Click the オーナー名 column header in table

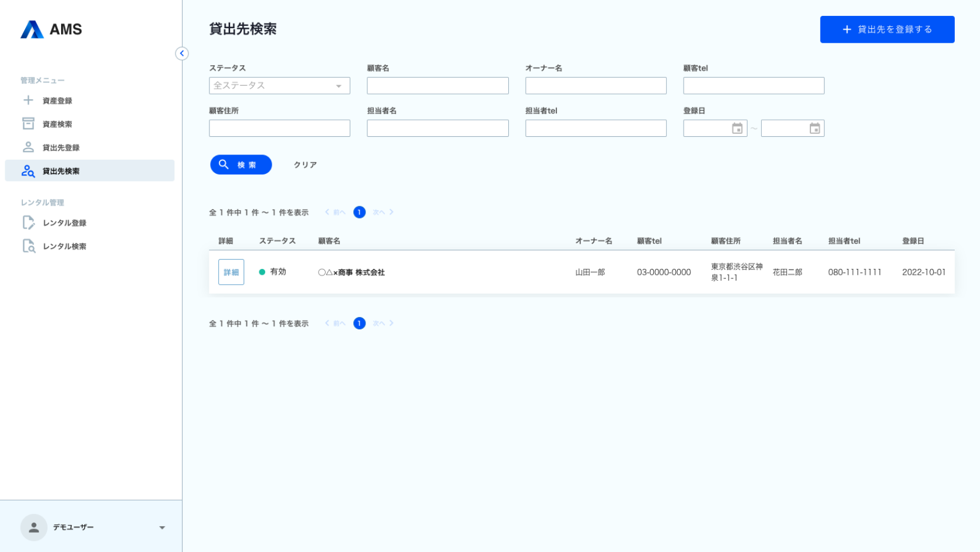pos(593,241)
